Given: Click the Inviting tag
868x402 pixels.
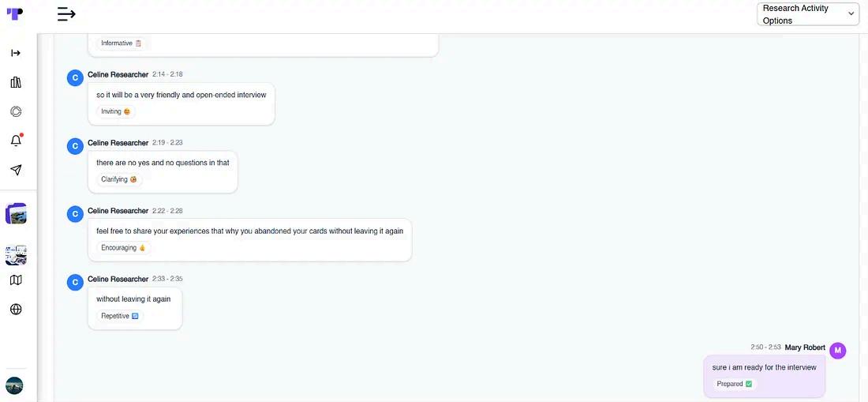Looking at the screenshot, I should (x=116, y=111).
